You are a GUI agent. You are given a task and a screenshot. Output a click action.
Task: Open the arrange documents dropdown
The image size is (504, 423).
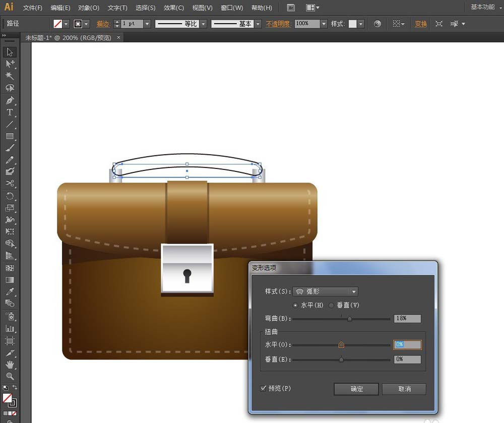pyautogui.click(x=312, y=8)
